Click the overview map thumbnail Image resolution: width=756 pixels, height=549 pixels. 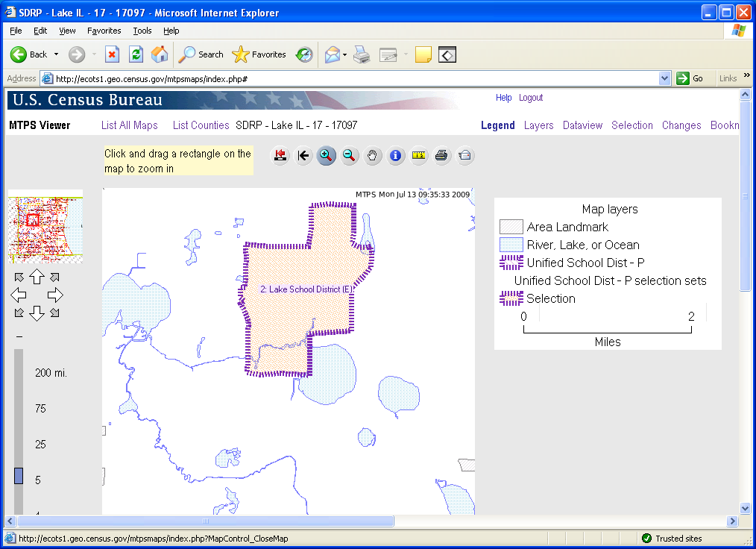coord(45,229)
